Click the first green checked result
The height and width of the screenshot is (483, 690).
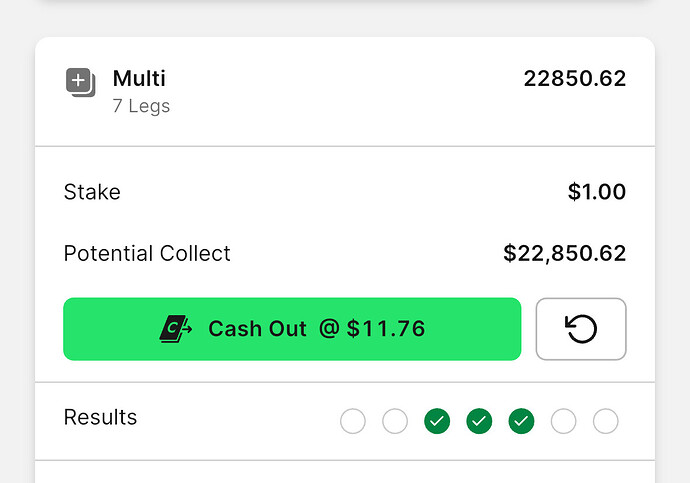[437, 421]
